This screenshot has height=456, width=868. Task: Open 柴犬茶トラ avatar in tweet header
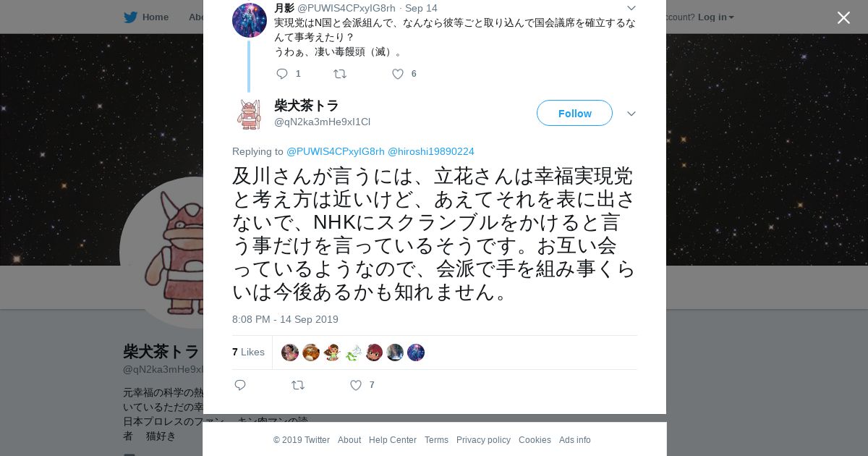coord(250,114)
